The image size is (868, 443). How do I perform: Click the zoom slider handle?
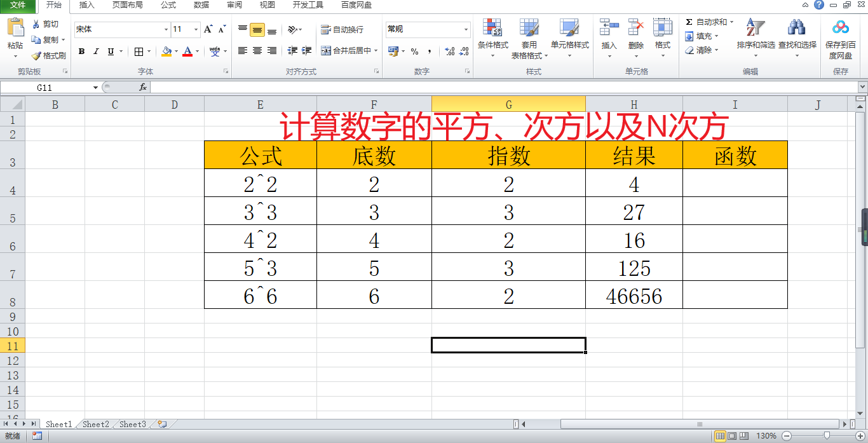[827, 436]
